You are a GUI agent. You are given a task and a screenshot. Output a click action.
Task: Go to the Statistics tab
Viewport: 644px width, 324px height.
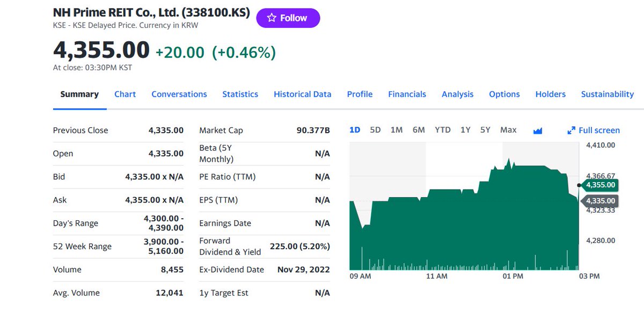click(240, 94)
